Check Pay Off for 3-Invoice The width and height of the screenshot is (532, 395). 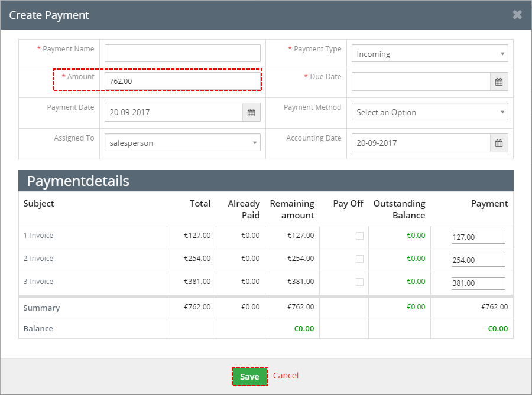(359, 282)
